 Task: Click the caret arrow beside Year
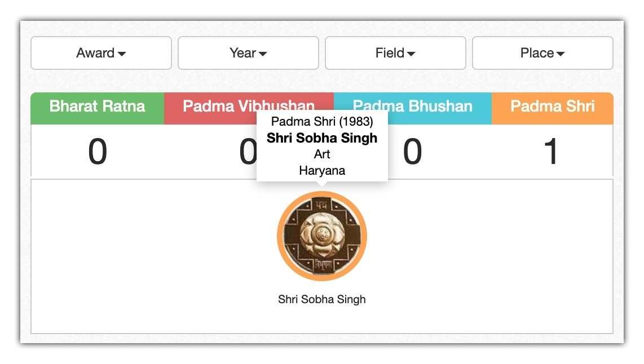click(x=263, y=54)
